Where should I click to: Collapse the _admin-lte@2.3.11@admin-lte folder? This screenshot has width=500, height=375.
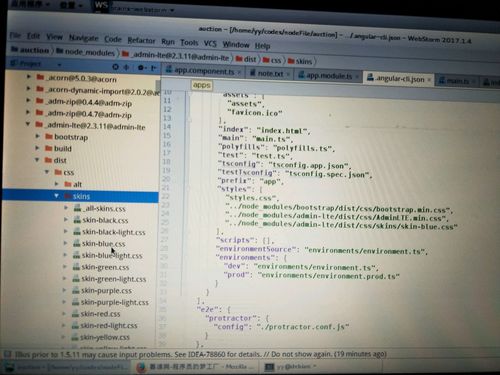tap(28, 124)
